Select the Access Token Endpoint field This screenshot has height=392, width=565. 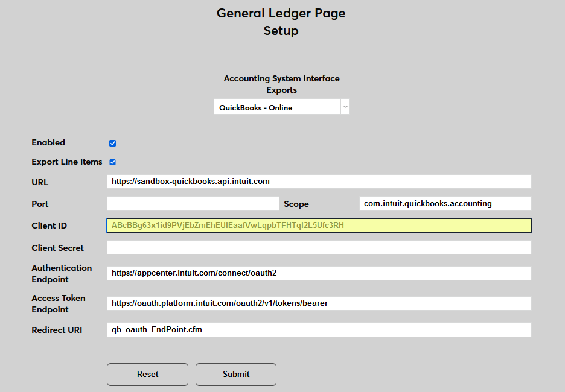319,303
